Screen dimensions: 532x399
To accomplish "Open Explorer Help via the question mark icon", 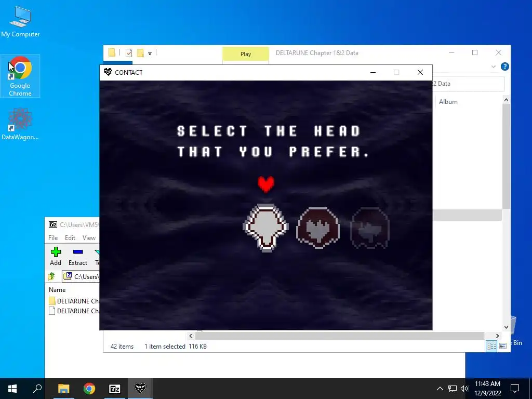I will pos(504,66).
